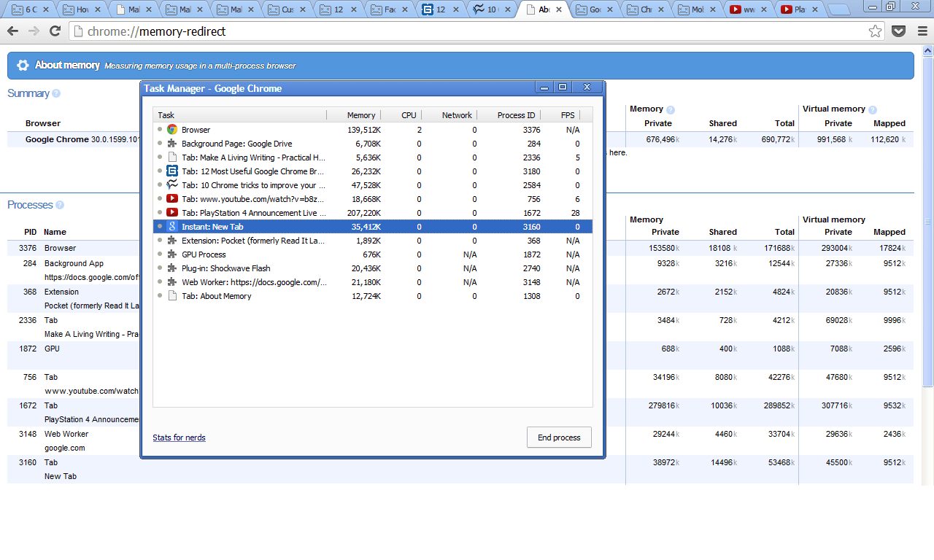Reload the page with the refresh icon

click(x=55, y=31)
